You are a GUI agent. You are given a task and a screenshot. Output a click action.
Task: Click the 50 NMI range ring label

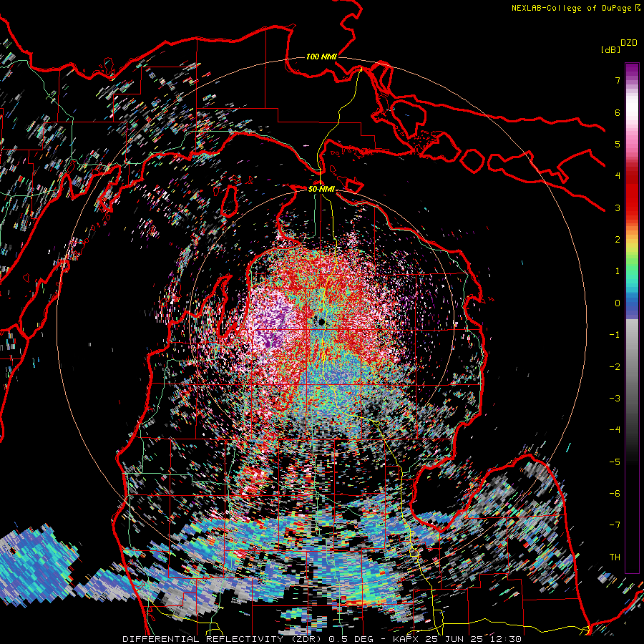[x=321, y=189]
